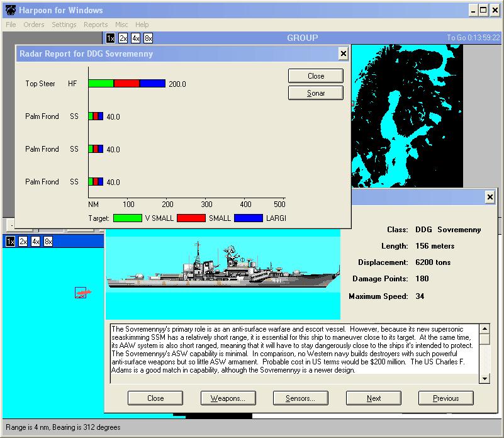The image size is (504, 438).
Task: Click the "NM" axis unit label
Action: pyautogui.click(x=94, y=204)
